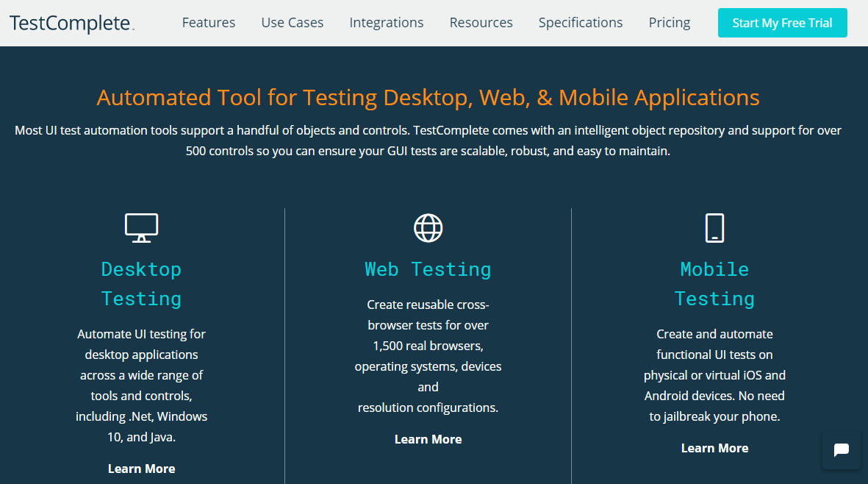Click the Desktop Testing heading
This screenshot has height=484, width=868.
tap(142, 284)
